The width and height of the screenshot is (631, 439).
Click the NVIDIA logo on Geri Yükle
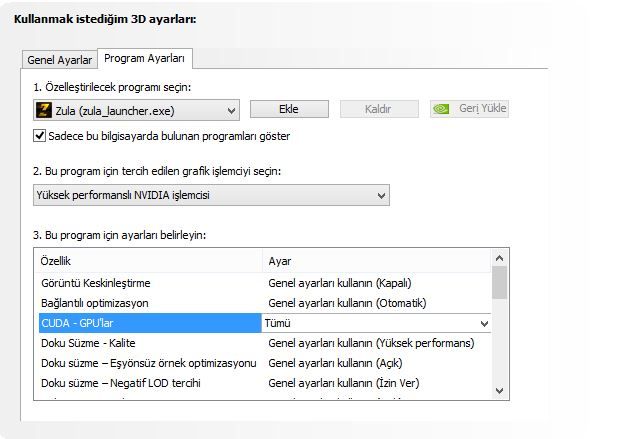point(440,109)
